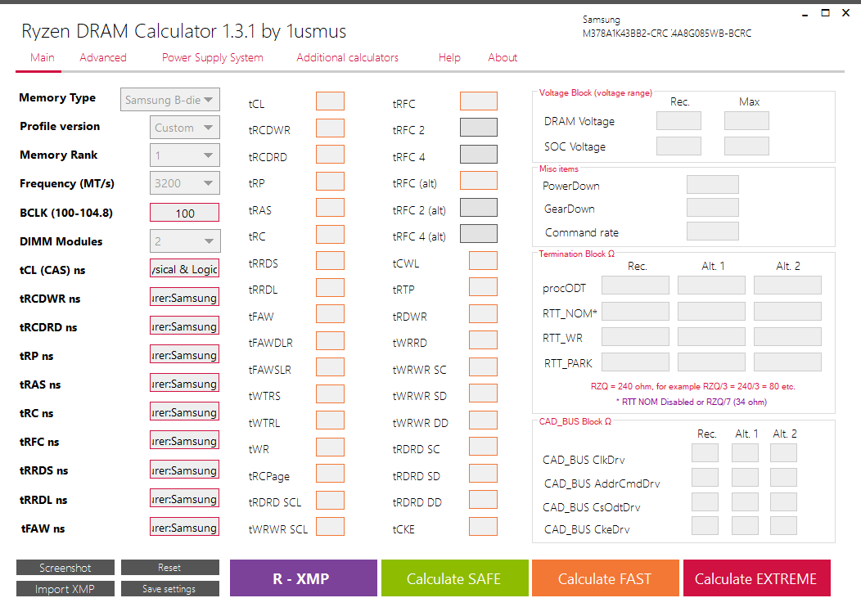
Task: Click the tCKE timing box
Action: [x=483, y=527]
